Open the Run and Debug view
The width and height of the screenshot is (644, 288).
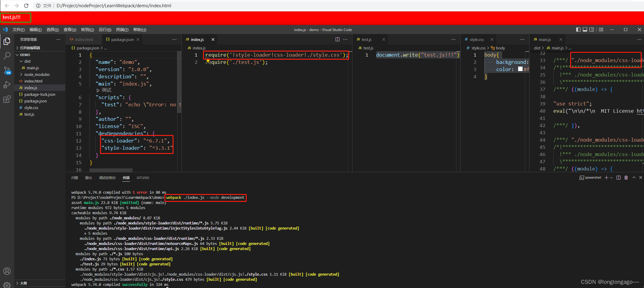(x=7, y=85)
